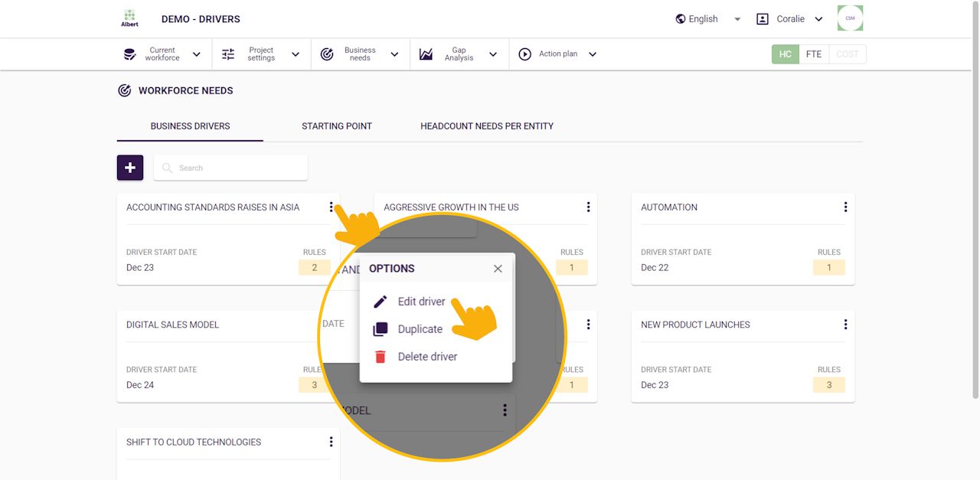Toggle the COST display mode
980x480 pixels.
click(848, 54)
